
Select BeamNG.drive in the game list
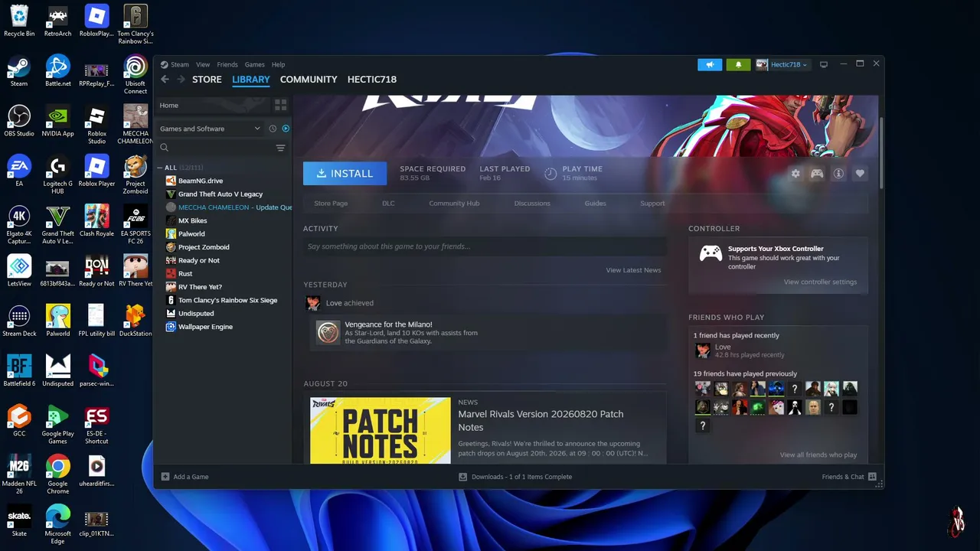click(x=200, y=181)
